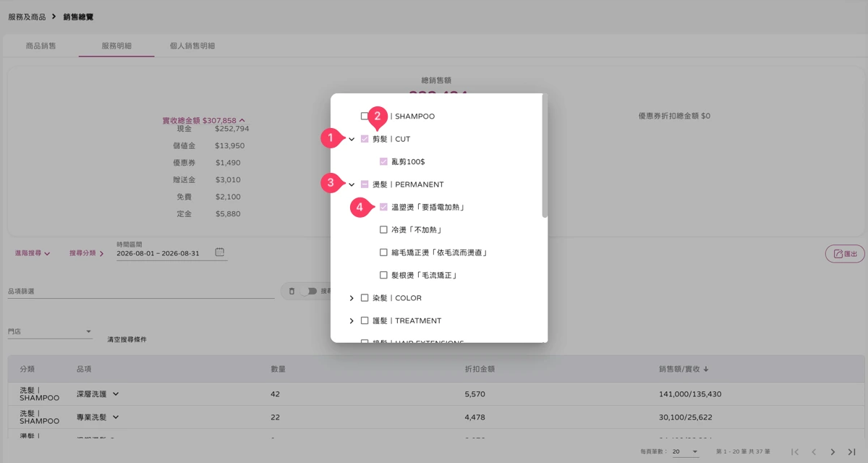Open the 個人銷售明細 tab
Viewport: 868px width, 463px height.
click(192, 46)
